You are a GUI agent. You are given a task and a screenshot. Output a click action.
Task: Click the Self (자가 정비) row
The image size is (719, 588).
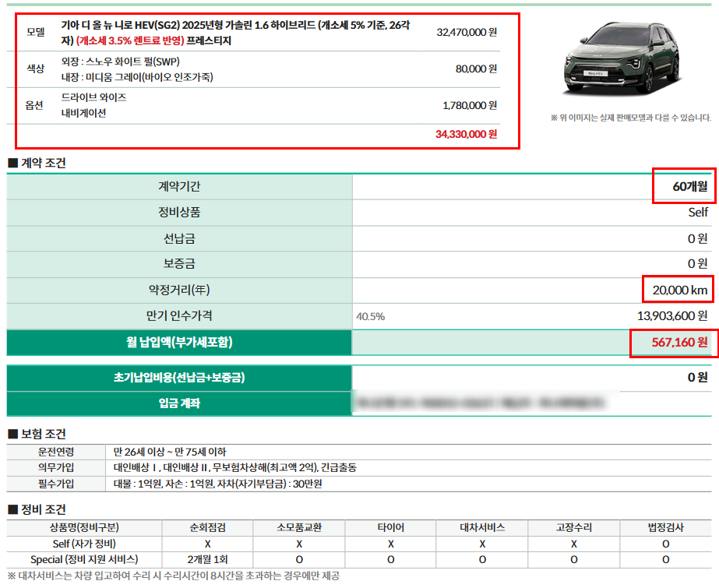(x=359, y=544)
